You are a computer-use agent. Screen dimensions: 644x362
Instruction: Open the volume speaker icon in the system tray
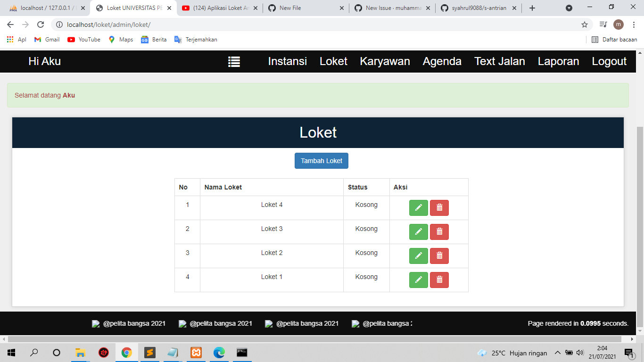coord(580,353)
